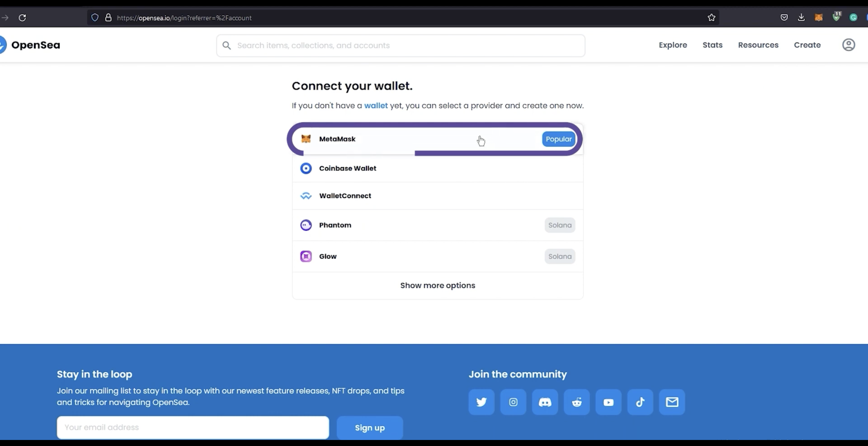
Task: Open the account profile icon
Action: click(848, 45)
